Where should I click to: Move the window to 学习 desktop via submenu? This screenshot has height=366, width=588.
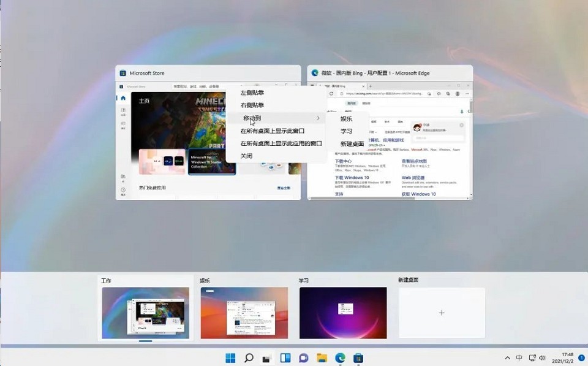346,131
